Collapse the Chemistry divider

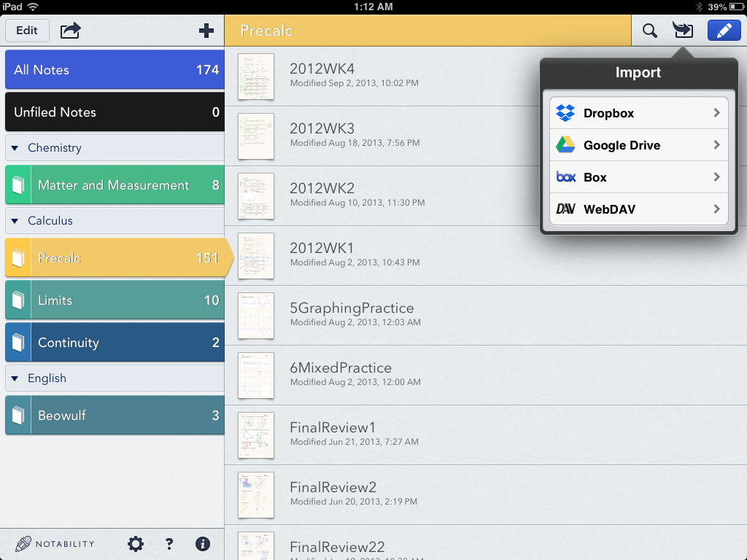click(x=15, y=148)
